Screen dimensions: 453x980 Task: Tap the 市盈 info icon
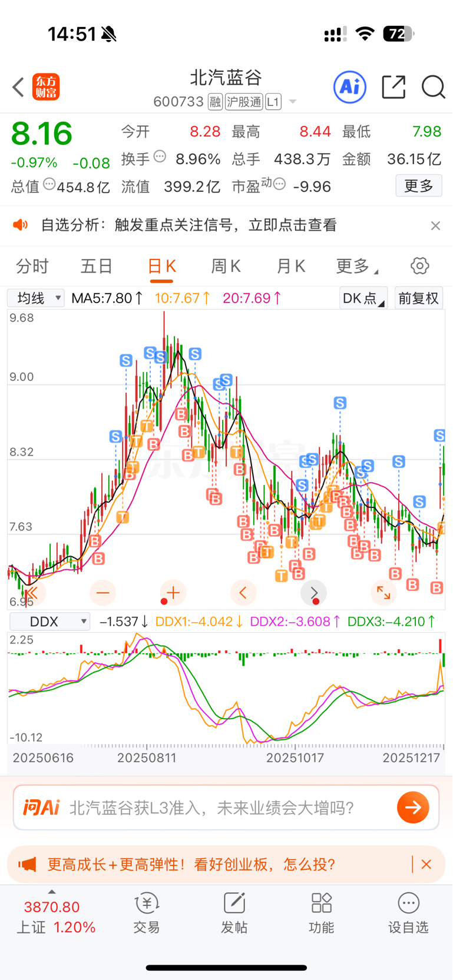(280, 185)
